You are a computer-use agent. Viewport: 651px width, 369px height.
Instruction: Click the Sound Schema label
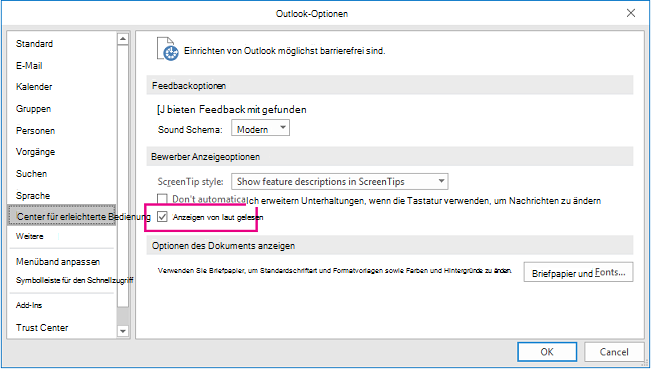[190, 130]
